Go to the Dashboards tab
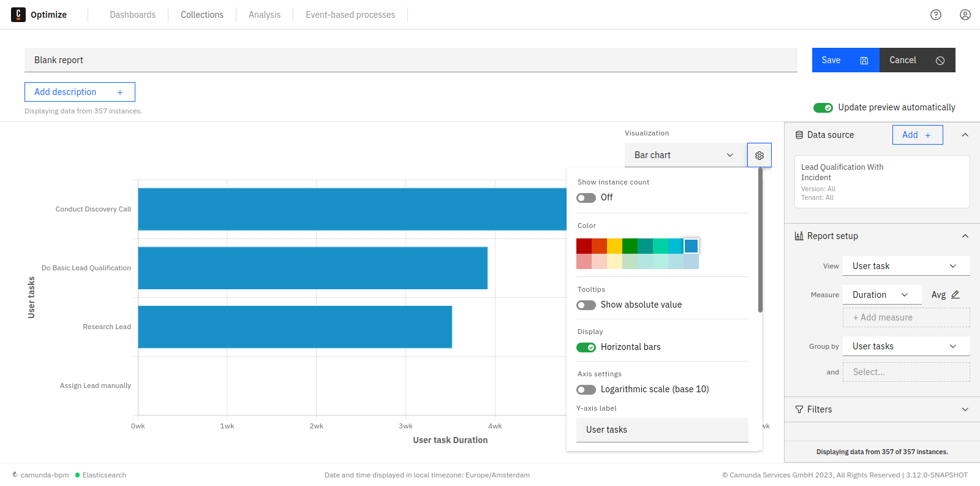This screenshot has width=980, height=486. 132,15
